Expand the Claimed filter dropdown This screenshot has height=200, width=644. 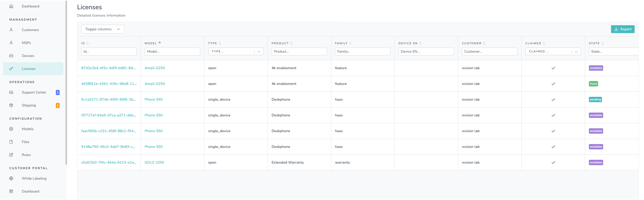click(x=576, y=52)
